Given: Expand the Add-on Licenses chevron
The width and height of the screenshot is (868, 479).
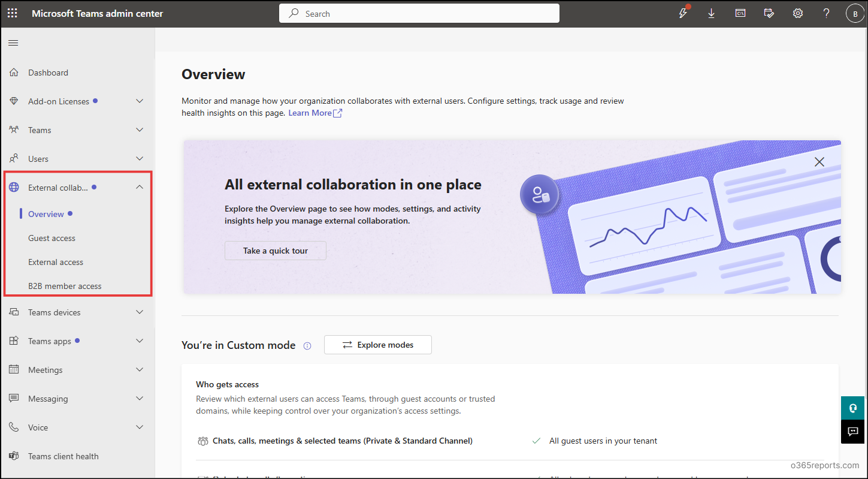Looking at the screenshot, I should click(140, 101).
